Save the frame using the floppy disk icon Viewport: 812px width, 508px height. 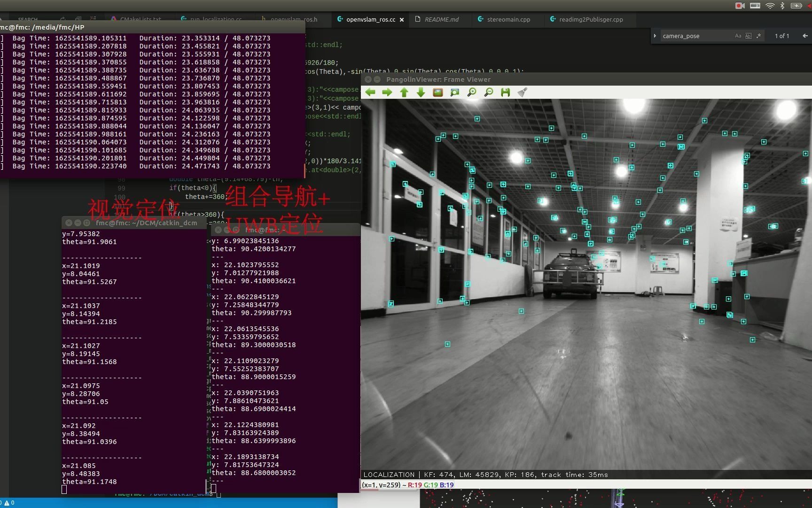point(506,92)
